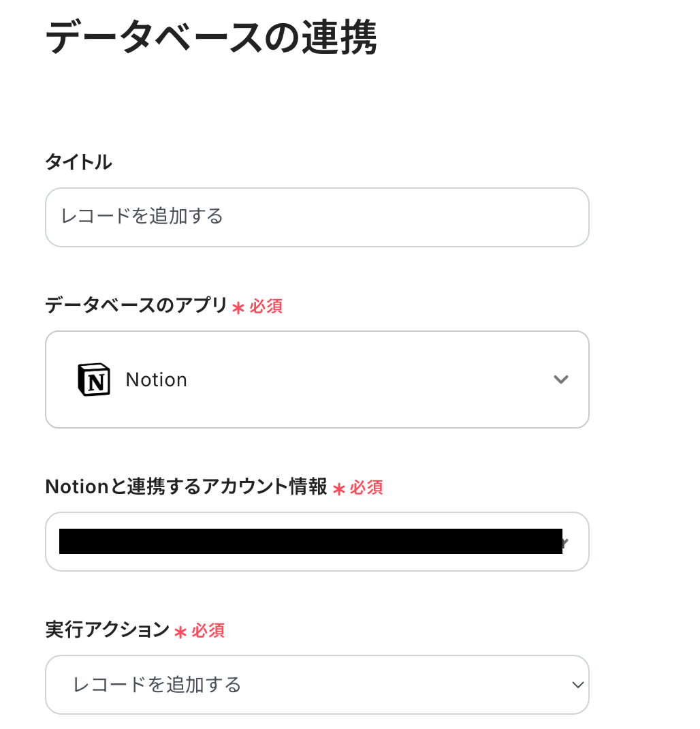Click the red asterisk beside アカウント情報 label
The height and width of the screenshot is (729, 700).
coord(338,489)
